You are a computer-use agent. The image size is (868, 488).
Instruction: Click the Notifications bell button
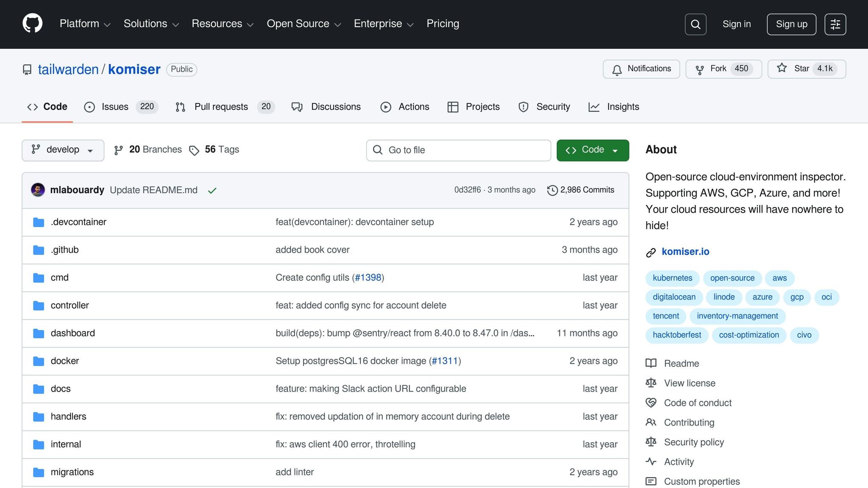(x=641, y=69)
